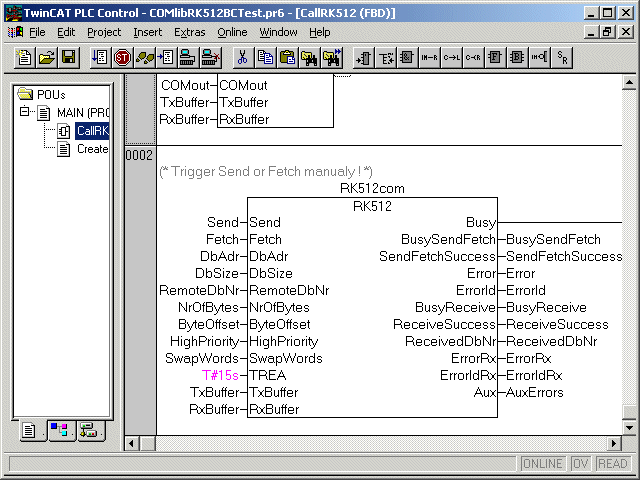
Task: Click the Step in arrow icon
Action: point(166,58)
